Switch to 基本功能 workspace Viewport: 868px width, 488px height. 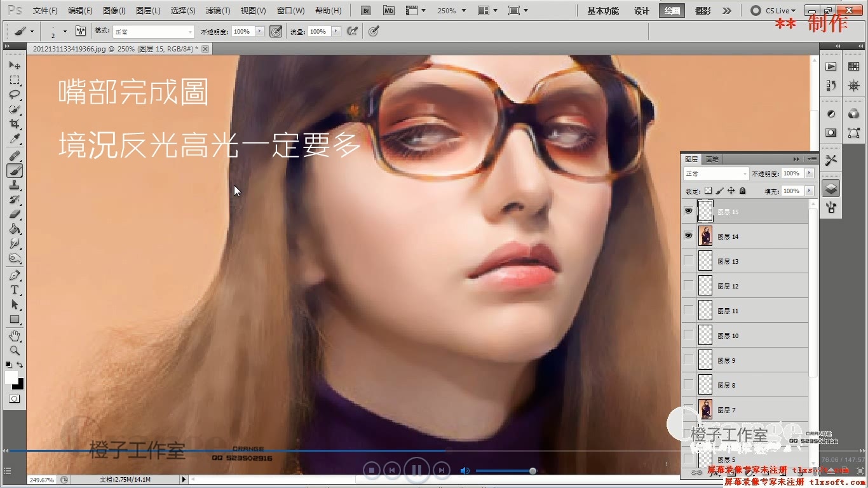[603, 11]
